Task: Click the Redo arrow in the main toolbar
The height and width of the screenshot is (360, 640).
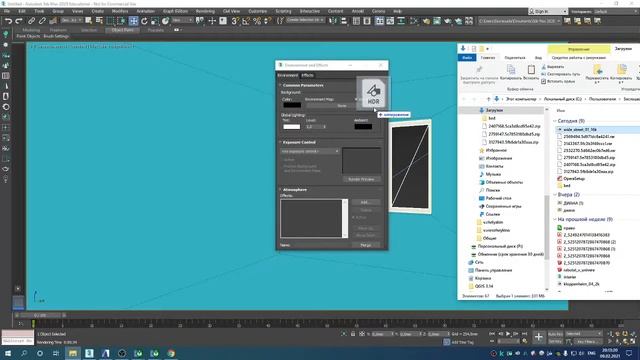Action: pos(19,21)
